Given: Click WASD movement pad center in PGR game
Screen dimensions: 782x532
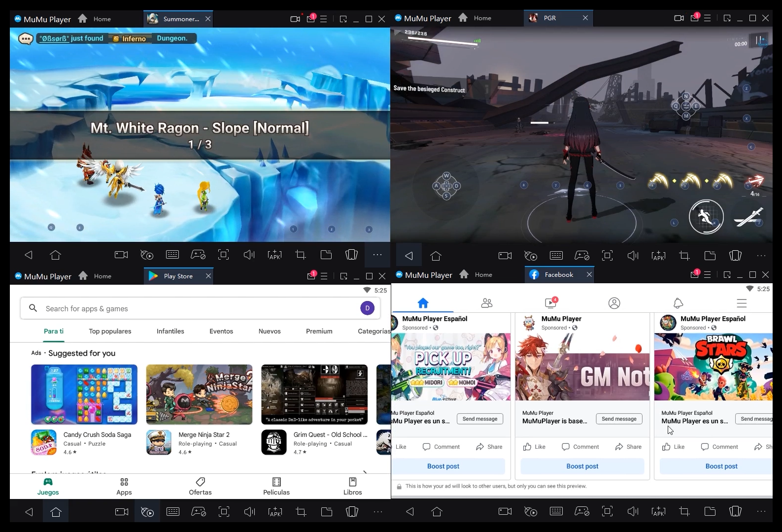Looking at the screenshot, I should [446, 186].
